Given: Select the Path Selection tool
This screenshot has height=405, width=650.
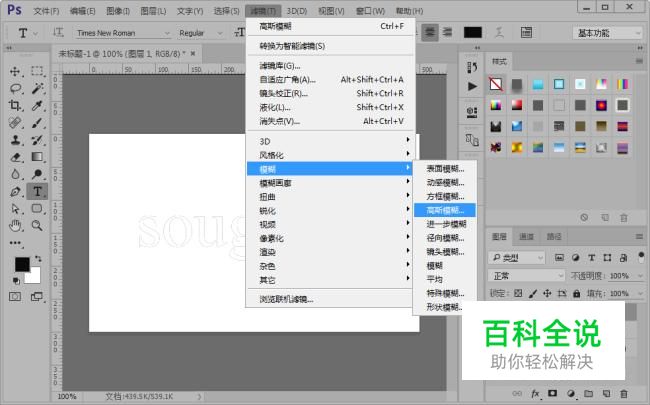Looking at the screenshot, I should click(x=15, y=209).
